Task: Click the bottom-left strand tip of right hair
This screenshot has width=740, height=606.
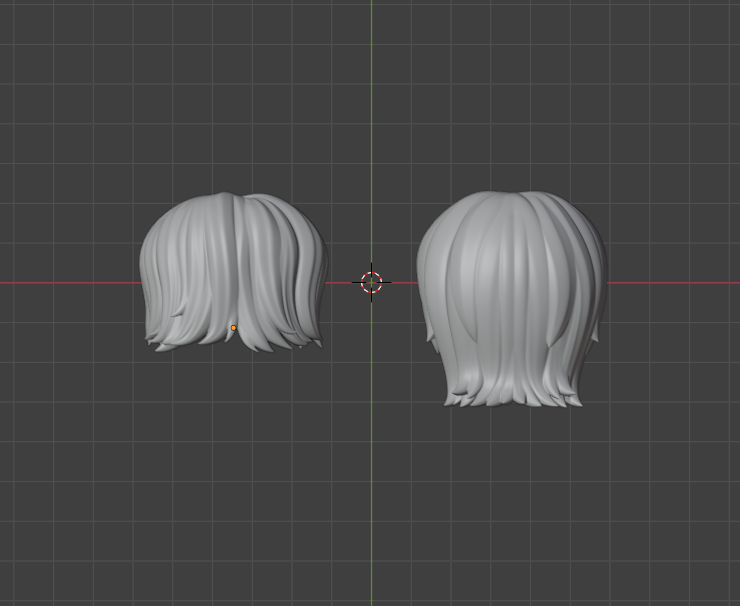Action: click(x=449, y=403)
